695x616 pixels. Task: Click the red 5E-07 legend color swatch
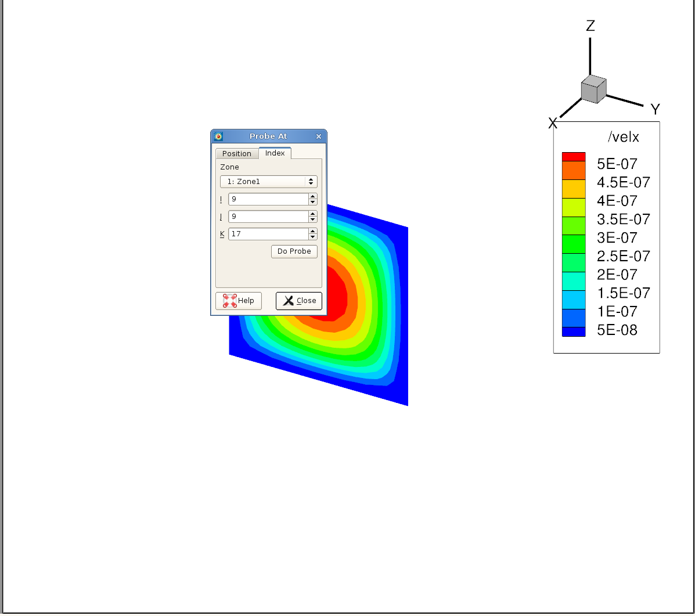pyautogui.click(x=574, y=157)
